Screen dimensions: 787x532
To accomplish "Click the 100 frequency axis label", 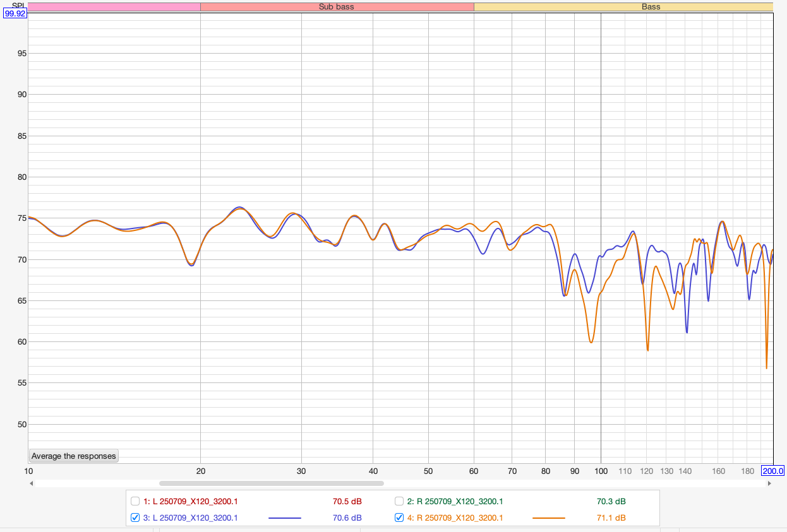I will tap(601, 471).
